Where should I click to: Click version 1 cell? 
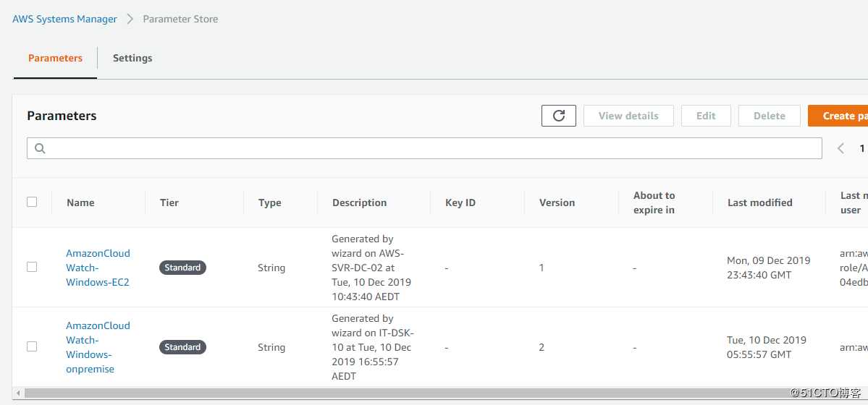542,268
